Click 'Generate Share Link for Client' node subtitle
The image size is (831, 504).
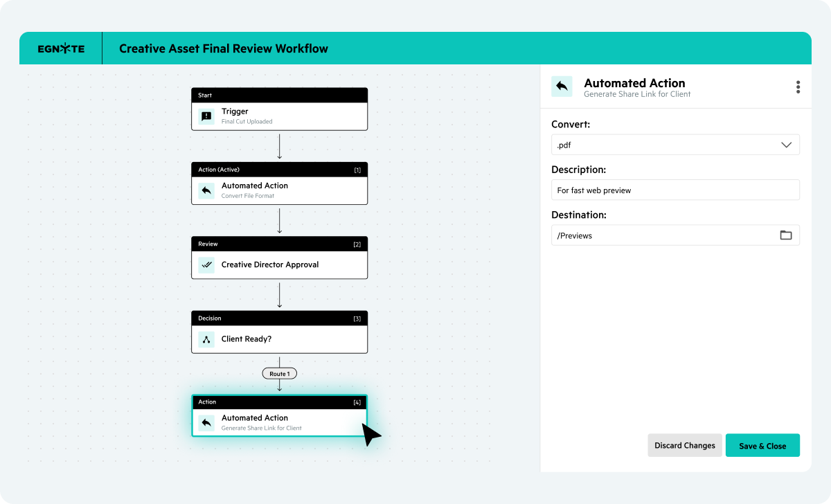tap(262, 428)
